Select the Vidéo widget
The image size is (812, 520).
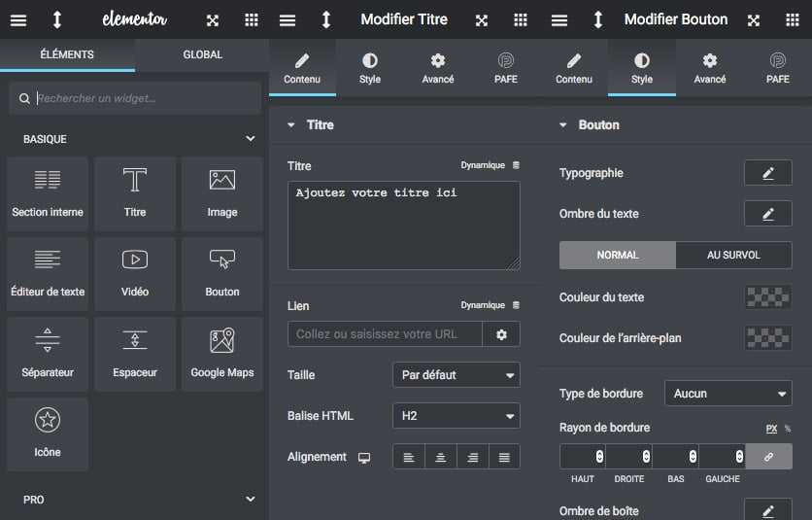(135, 274)
